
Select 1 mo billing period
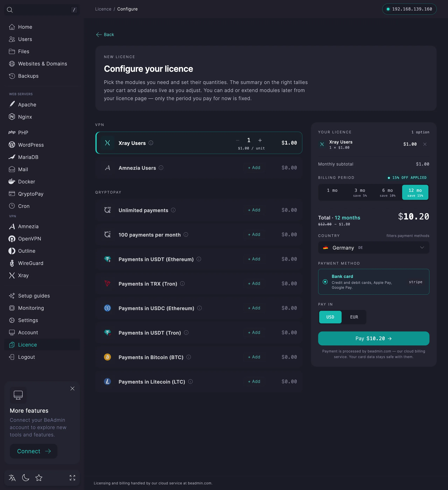tap(332, 192)
